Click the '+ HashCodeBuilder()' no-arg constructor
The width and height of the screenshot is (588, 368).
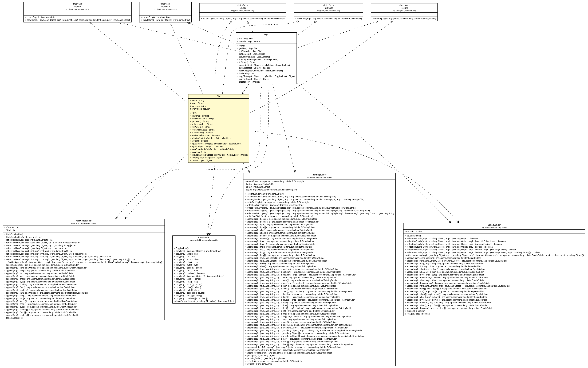pos(14,234)
